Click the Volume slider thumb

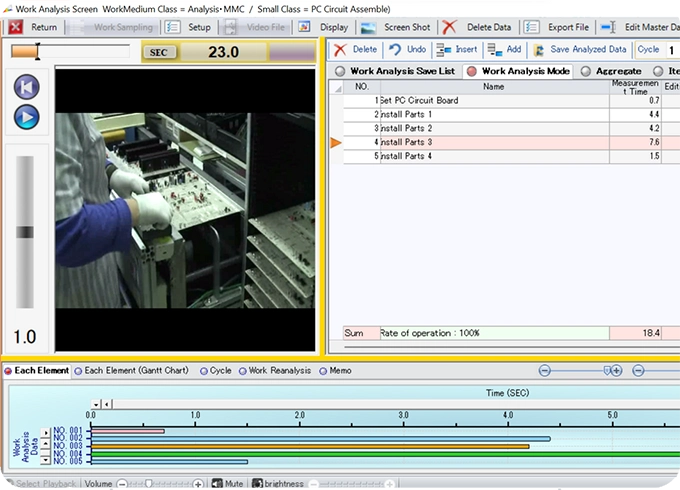pyautogui.click(x=148, y=483)
